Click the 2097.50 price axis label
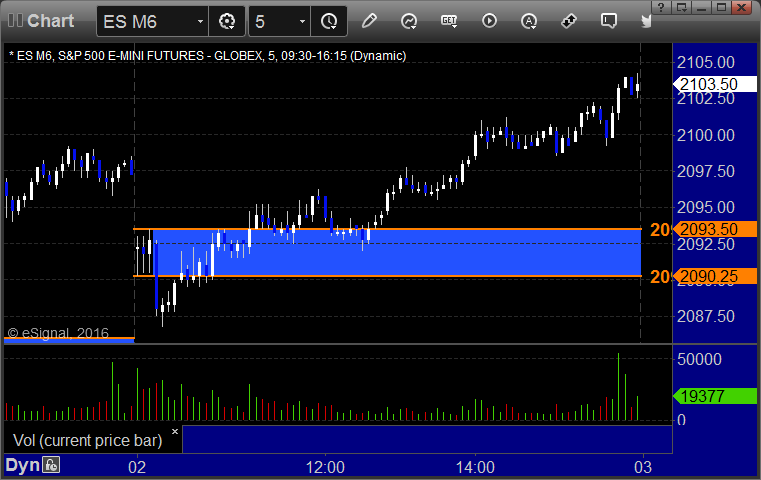761x480 pixels. 706,171
